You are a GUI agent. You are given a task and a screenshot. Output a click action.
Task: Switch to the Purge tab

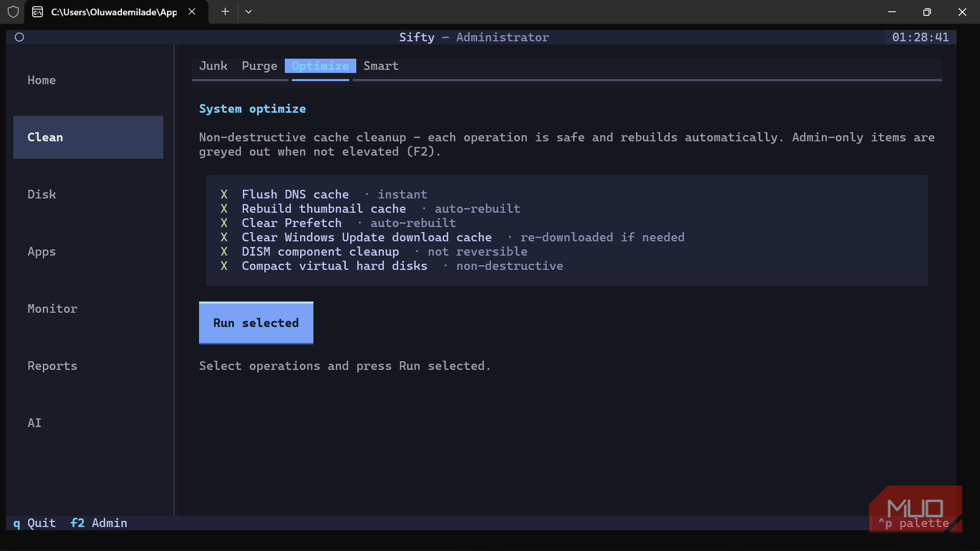[260, 66]
